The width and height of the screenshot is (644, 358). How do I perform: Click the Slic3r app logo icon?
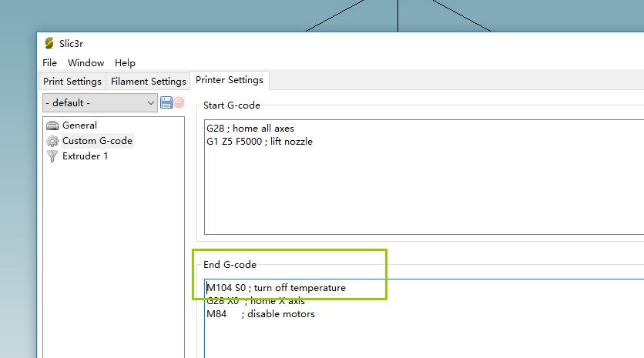49,43
